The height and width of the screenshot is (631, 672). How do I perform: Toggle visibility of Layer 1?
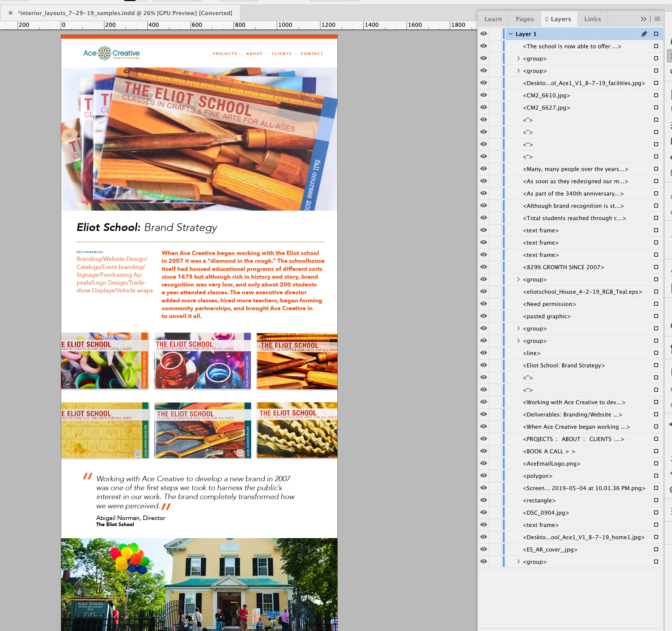point(484,34)
